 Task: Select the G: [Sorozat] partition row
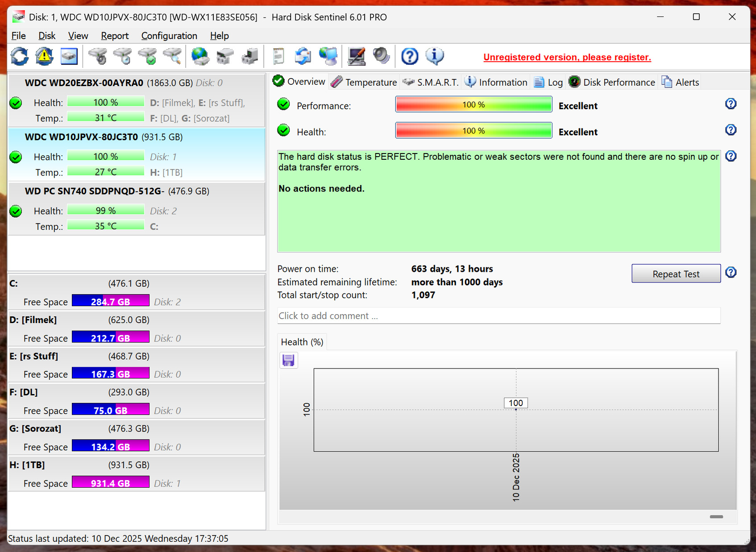tap(137, 437)
